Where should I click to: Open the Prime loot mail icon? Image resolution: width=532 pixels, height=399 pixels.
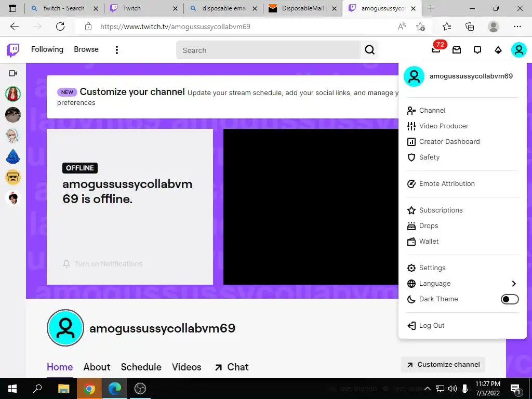pyautogui.click(x=457, y=50)
